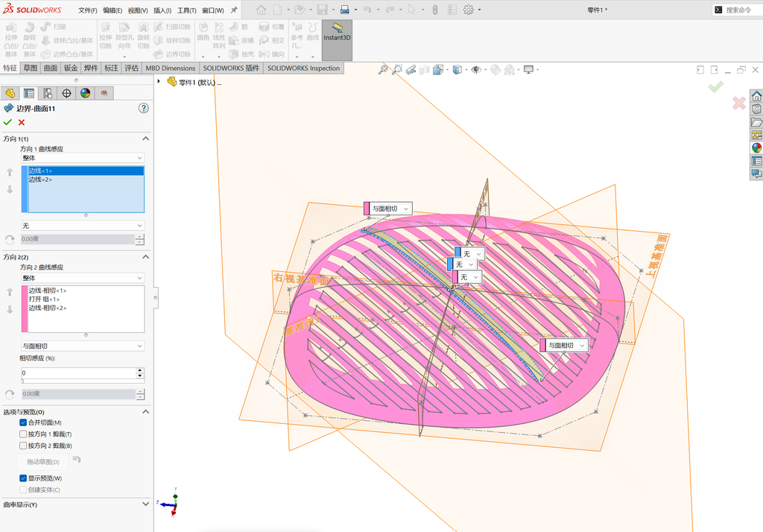Select 边线<2> in direction 1 list
The width and height of the screenshot is (763, 532).
pyautogui.click(x=86, y=180)
